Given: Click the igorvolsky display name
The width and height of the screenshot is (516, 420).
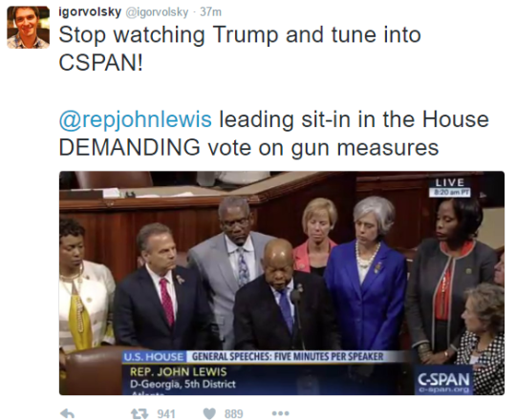Looking at the screenshot, I should [90, 11].
